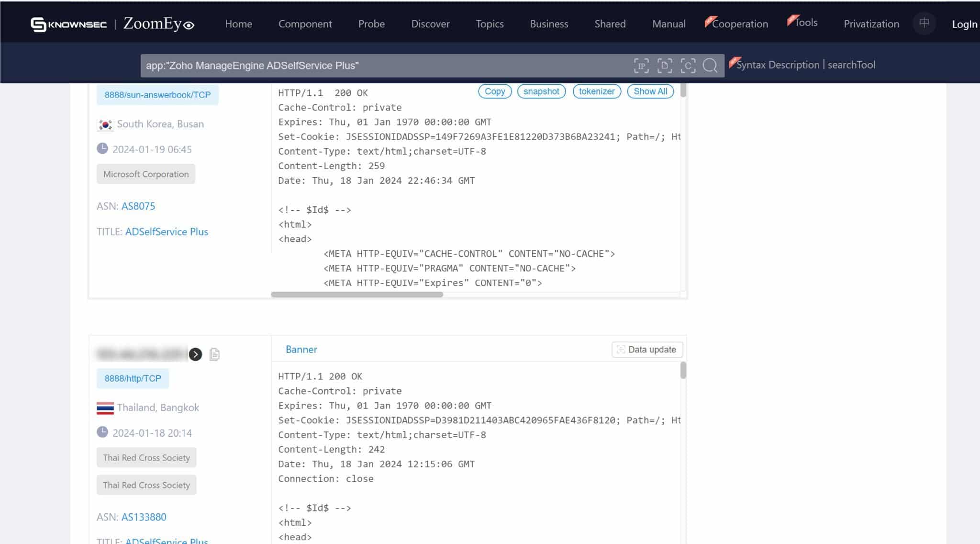Click the magnifying glass search icon
This screenshot has width=980, height=544.
[710, 66]
